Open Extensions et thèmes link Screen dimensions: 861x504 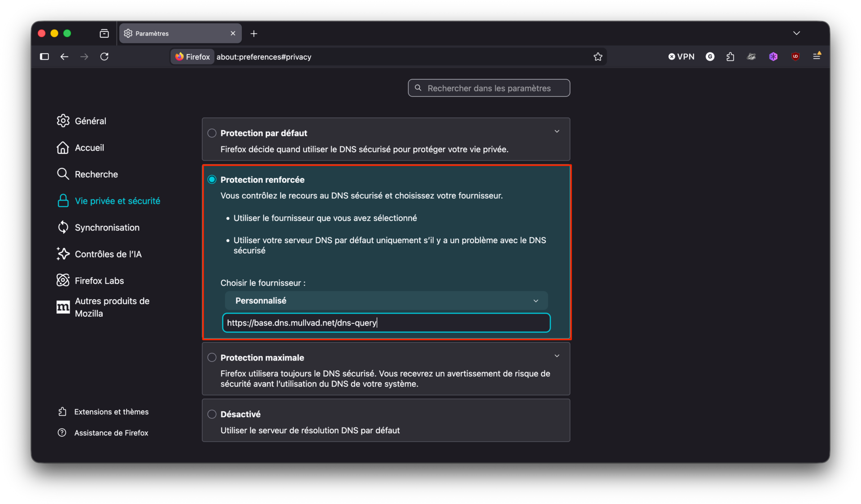pyautogui.click(x=111, y=412)
